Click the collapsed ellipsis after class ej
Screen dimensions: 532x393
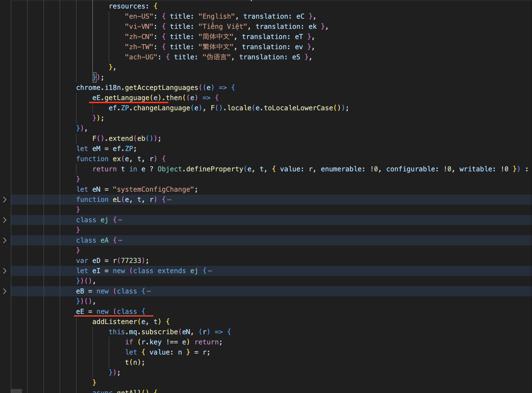pyautogui.click(x=120, y=220)
